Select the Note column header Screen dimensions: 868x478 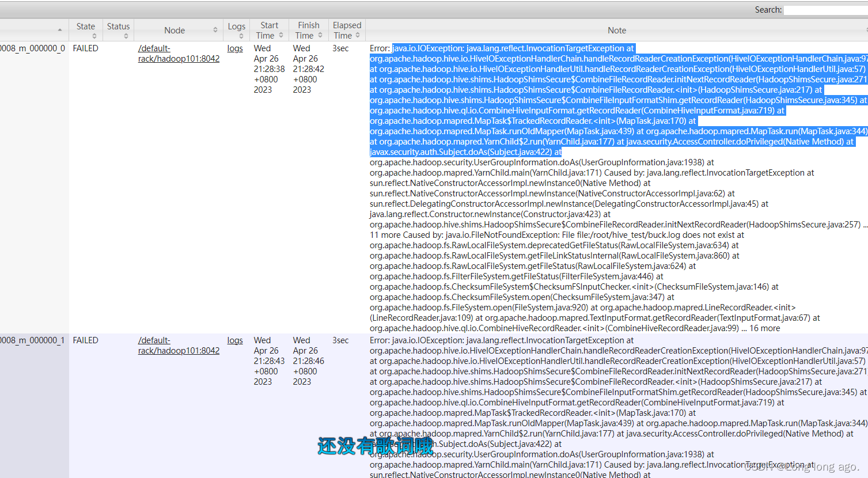616,30
